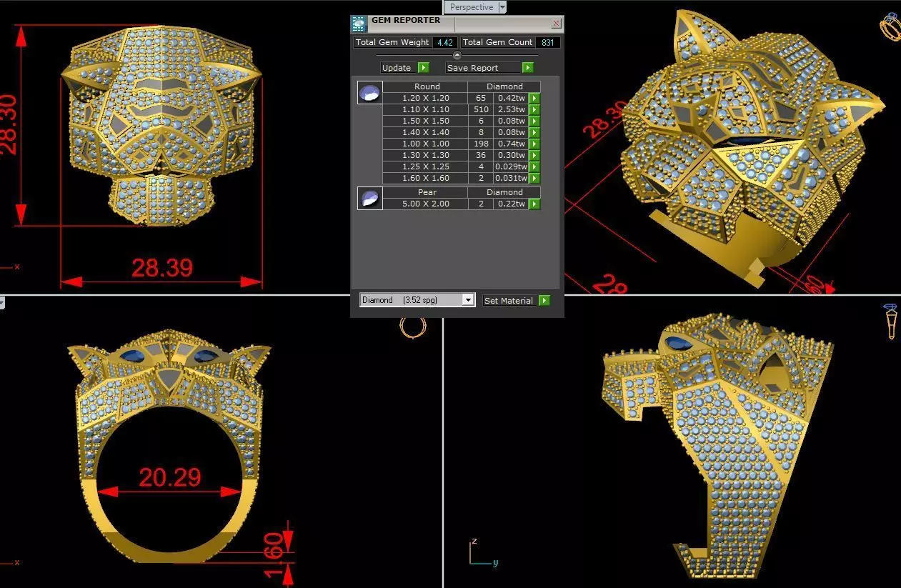Viewport: 901px width, 588px height.
Task: Click the Total Gem Weight value 4.42
Action: [x=445, y=42]
